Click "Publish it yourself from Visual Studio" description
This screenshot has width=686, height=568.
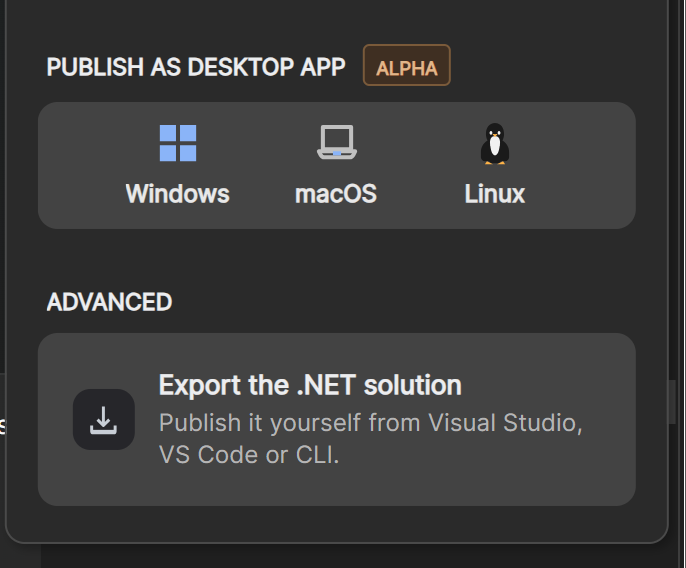pyautogui.click(x=371, y=438)
